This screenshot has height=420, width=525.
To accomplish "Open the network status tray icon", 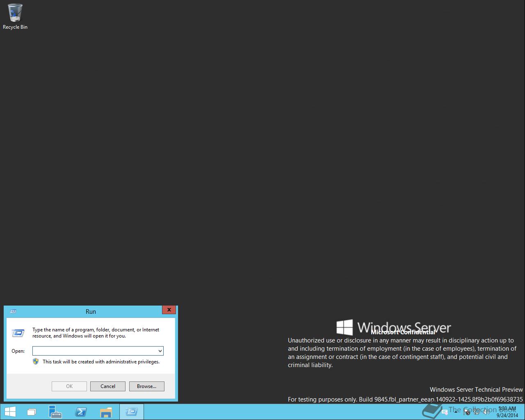I will coord(477,412).
